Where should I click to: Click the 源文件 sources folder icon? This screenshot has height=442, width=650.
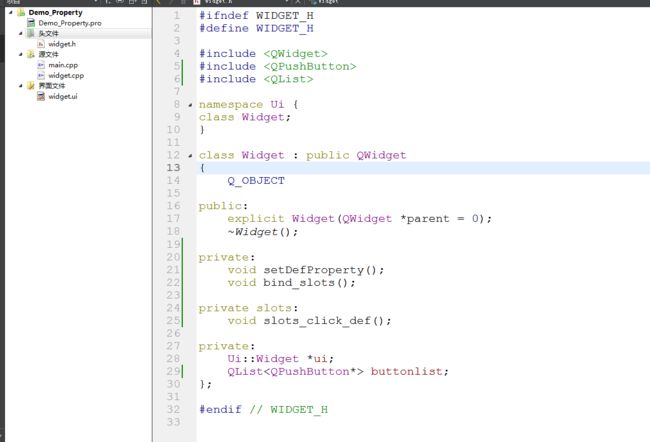pos(31,54)
